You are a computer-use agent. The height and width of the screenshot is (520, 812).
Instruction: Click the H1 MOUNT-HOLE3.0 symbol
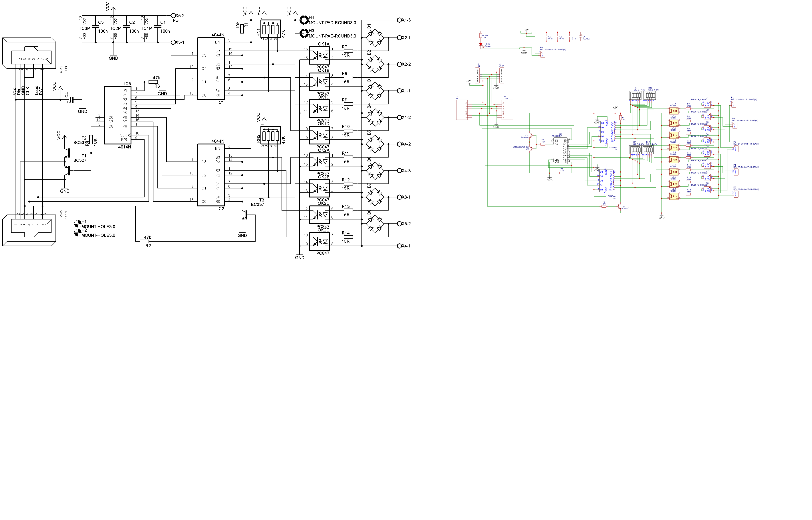[78, 224]
